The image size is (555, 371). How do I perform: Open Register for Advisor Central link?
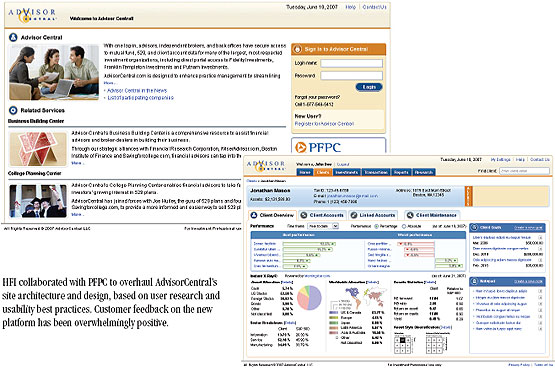coord(324,124)
